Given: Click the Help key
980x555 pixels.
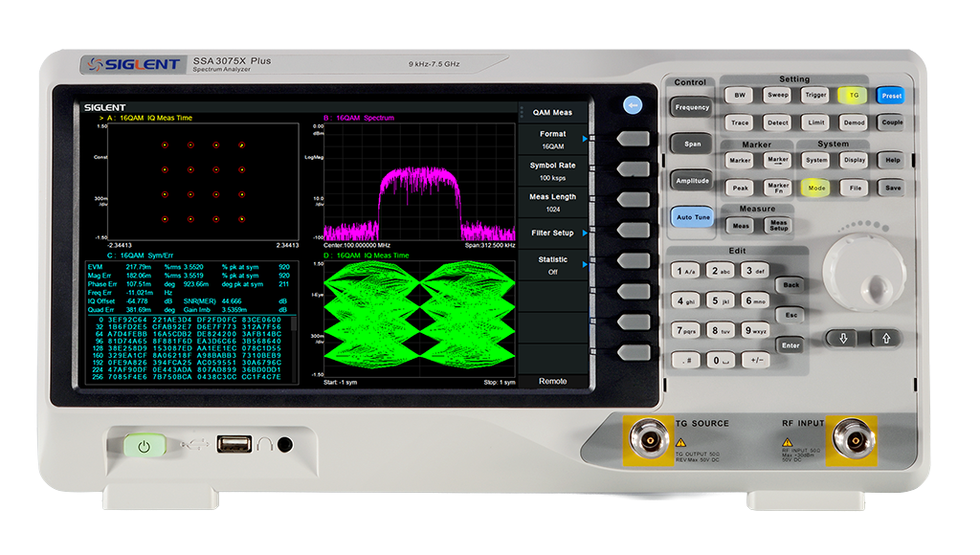Looking at the screenshot, I should click(893, 160).
